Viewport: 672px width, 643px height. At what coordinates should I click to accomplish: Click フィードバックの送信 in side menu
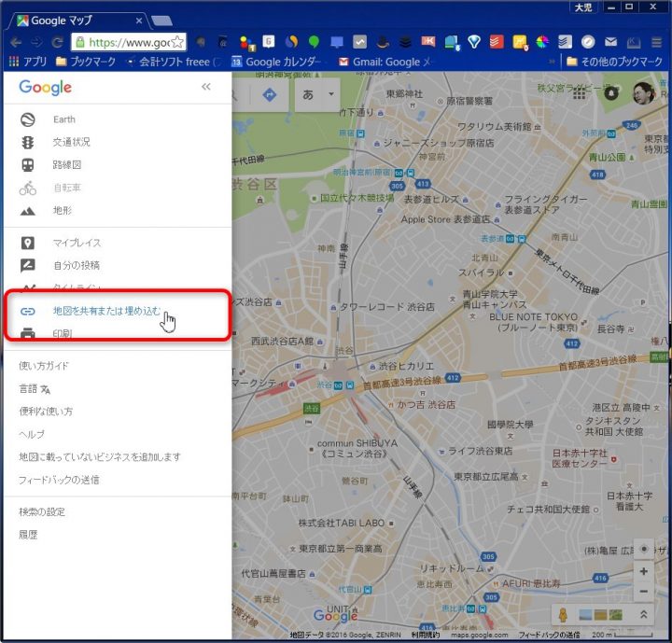coord(59,480)
